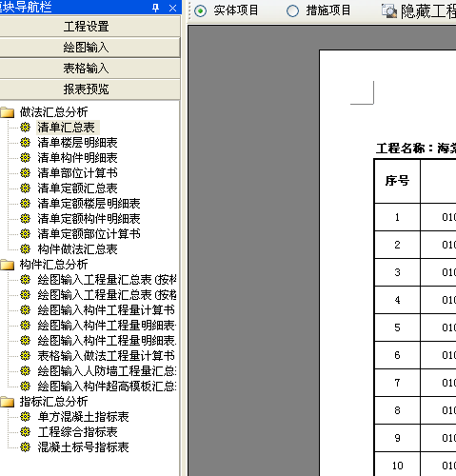Pin the navigation panel with pushpin icon
Image resolution: width=456 pixels, height=476 pixels.
click(155, 8)
